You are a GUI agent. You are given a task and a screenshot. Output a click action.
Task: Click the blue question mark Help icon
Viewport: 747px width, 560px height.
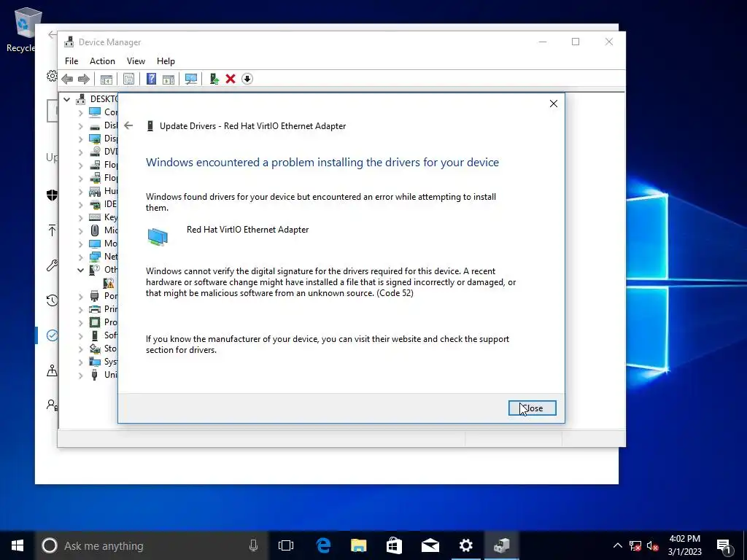point(151,79)
